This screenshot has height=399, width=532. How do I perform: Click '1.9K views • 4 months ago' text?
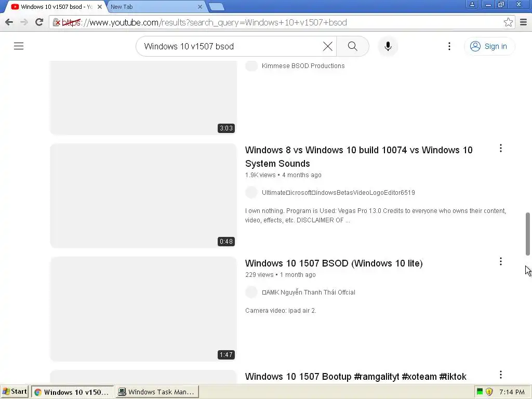283,175
